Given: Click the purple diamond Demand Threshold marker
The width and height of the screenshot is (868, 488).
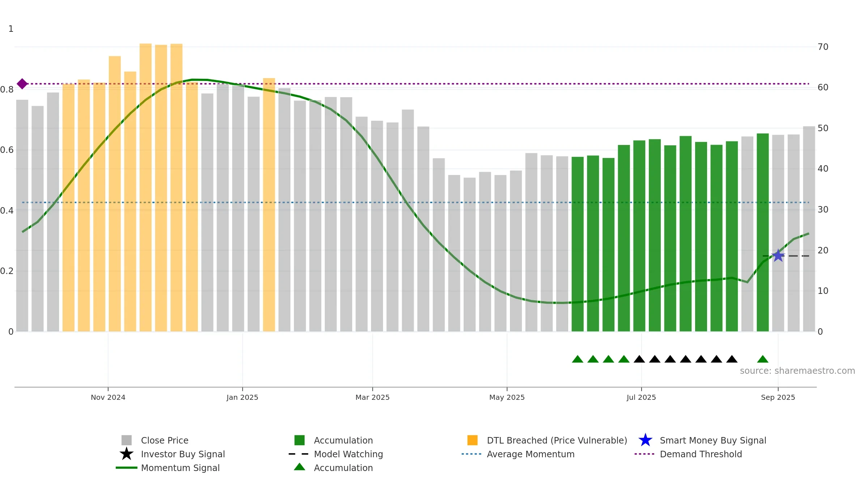Looking at the screenshot, I should pos(22,84).
